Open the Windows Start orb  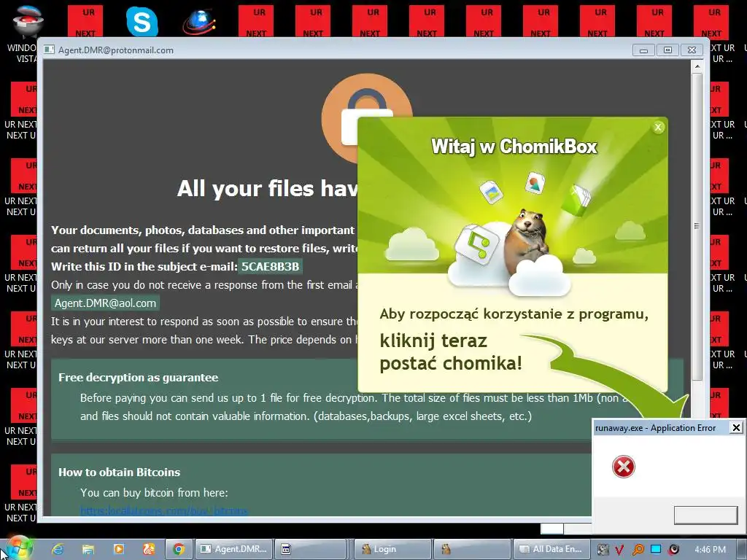click(x=19, y=548)
